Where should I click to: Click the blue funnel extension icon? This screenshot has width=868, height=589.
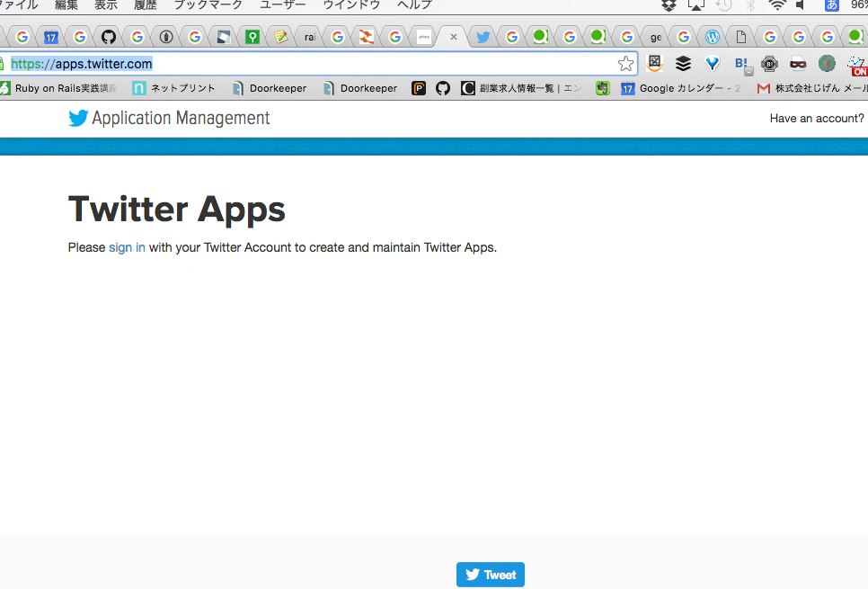click(x=712, y=64)
